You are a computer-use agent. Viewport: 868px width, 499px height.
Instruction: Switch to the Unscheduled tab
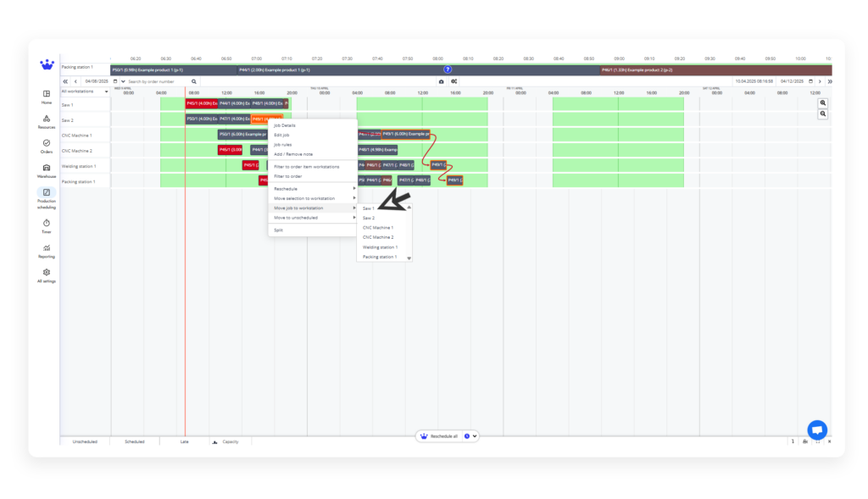pos(85,441)
